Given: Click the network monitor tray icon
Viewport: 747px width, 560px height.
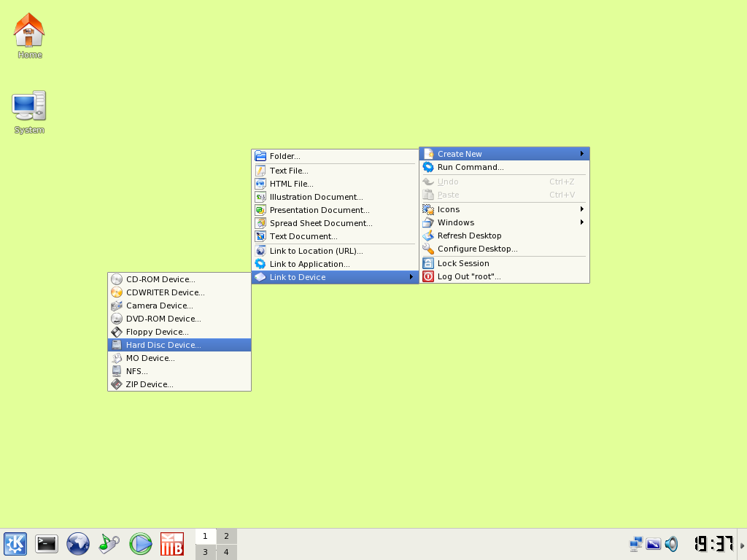Looking at the screenshot, I should click(636, 544).
